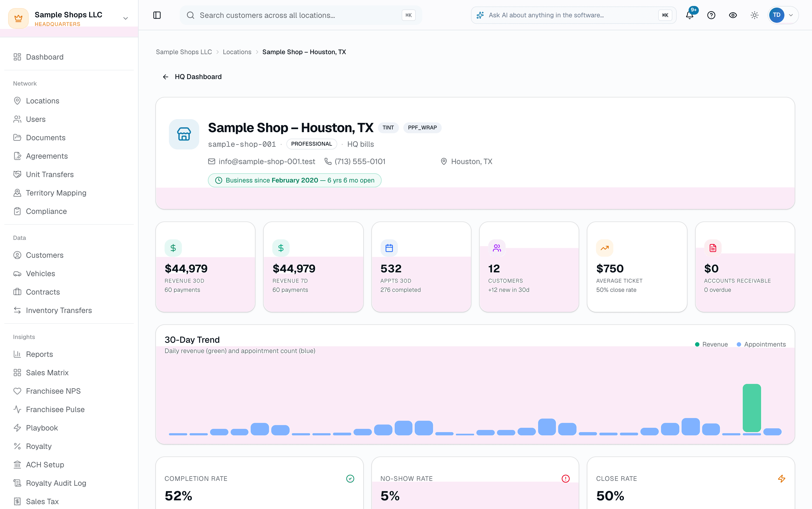The width and height of the screenshot is (812, 509).
Task: Go back to HQ Dashboard
Action: coord(192,77)
